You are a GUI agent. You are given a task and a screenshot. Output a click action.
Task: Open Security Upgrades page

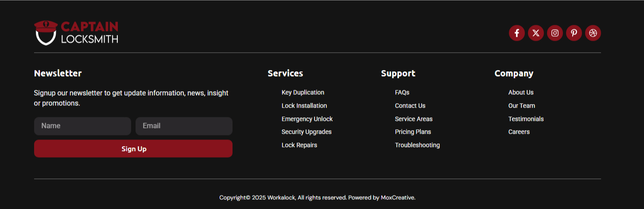(x=306, y=132)
